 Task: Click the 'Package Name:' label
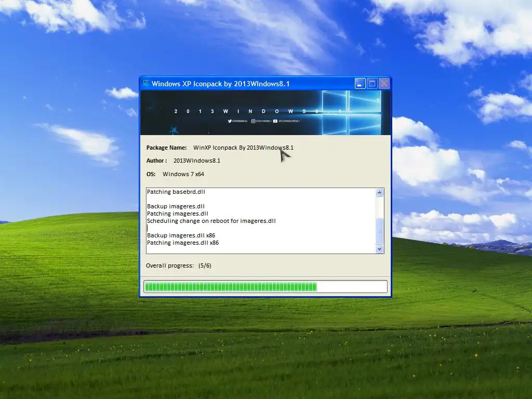coord(166,148)
